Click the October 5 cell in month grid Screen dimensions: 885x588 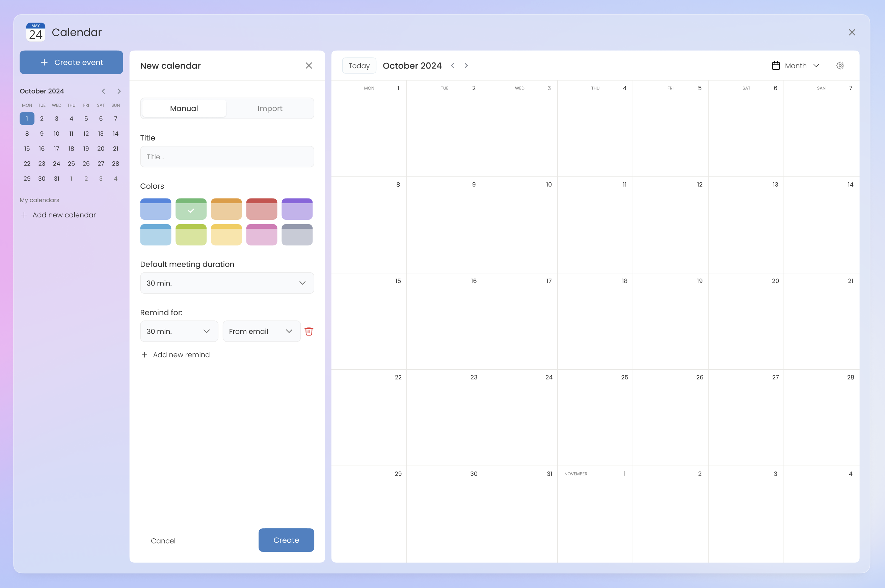coord(670,129)
